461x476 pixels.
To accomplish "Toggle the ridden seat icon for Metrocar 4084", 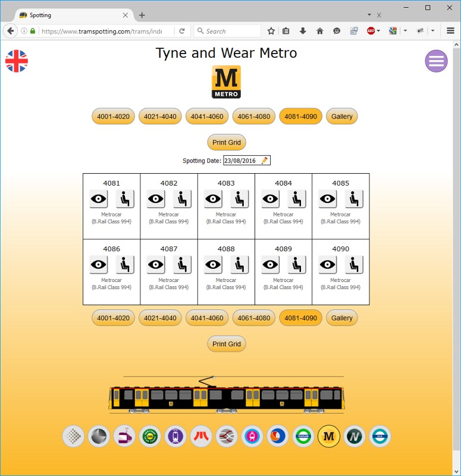I will pyautogui.click(x=297, y=199).
